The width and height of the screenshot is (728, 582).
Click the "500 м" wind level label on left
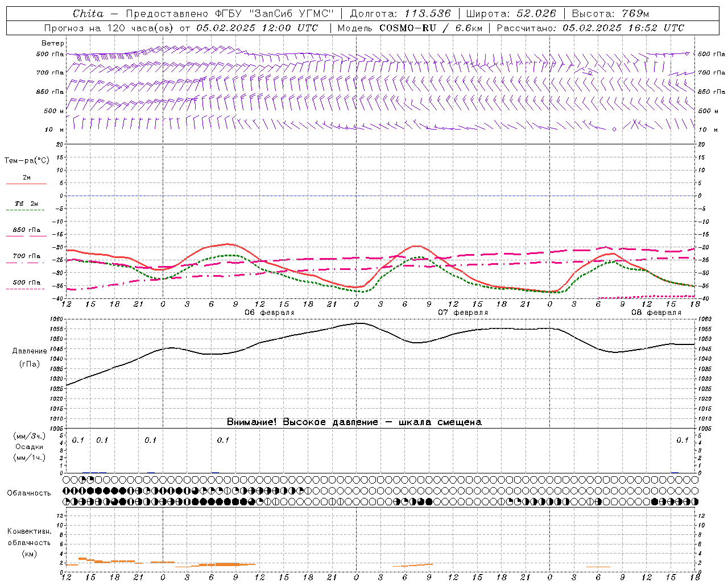54,111
